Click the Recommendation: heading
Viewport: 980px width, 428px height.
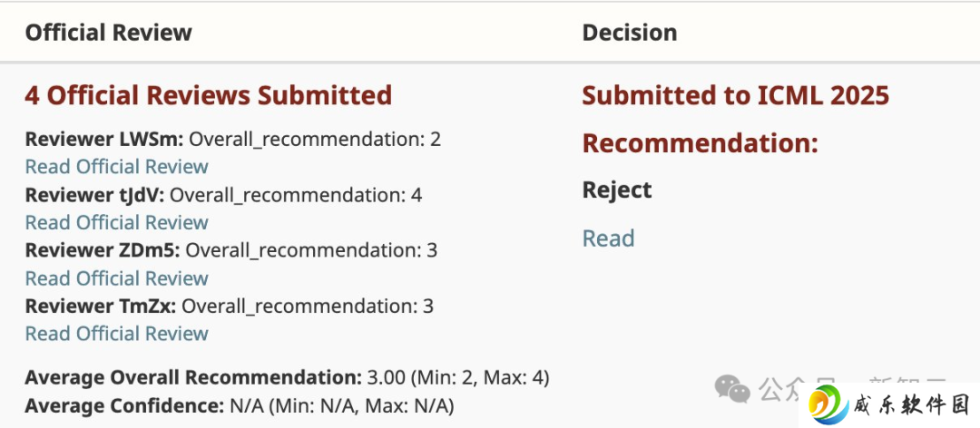click(700, 143)
